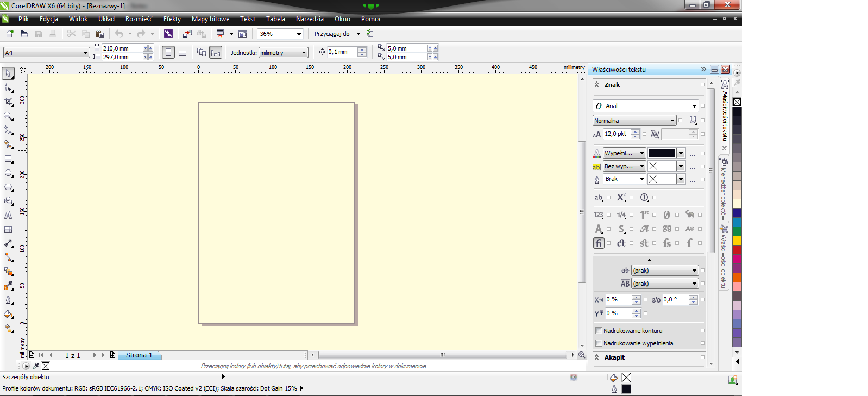Enable Nadrukowanie konturu checkbox
Viewport: 868px width, 396px height.
pyautogui.click(x=599, y=330)
